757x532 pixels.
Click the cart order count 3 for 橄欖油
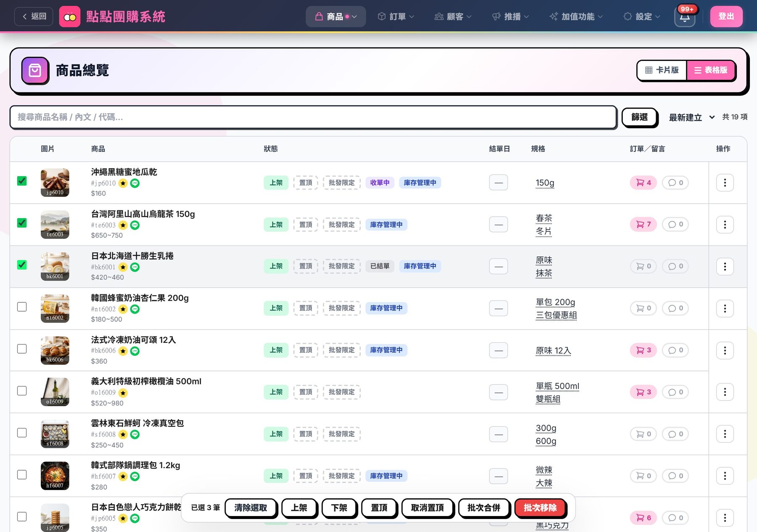click(643, 392)
